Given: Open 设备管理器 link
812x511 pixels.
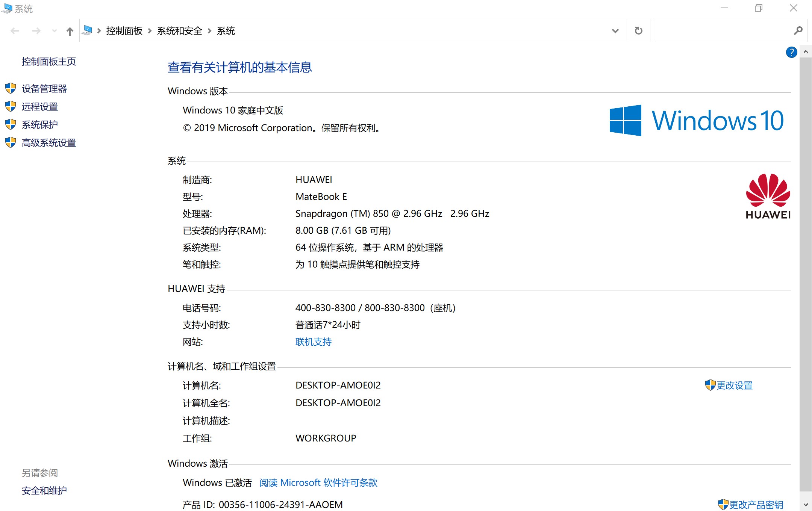Looking at the screenshot, I should (x=44, y=89).
